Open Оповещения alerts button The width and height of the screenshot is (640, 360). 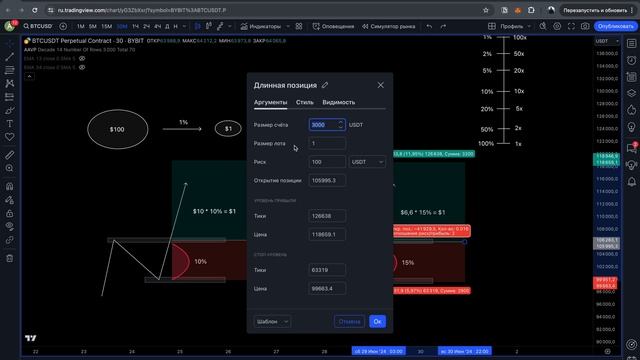[333, 26]
